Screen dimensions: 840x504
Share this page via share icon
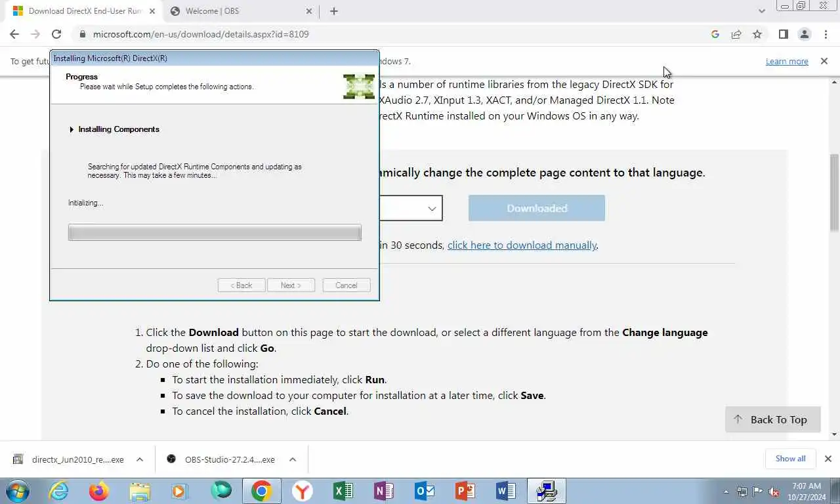(x=736, y=34)
